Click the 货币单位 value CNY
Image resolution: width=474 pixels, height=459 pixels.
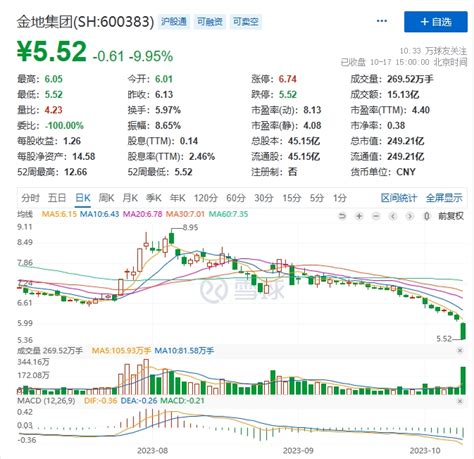tap(406, 172)
